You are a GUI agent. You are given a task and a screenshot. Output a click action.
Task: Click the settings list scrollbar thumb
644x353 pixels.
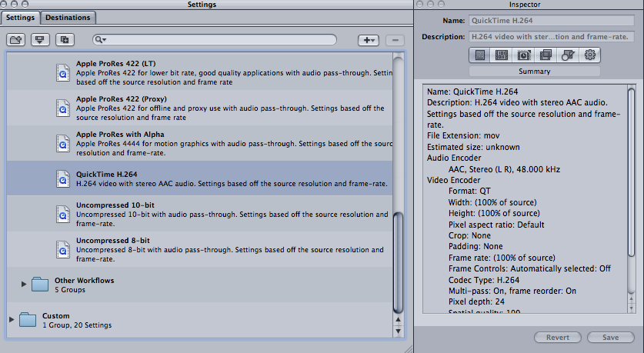398,263
